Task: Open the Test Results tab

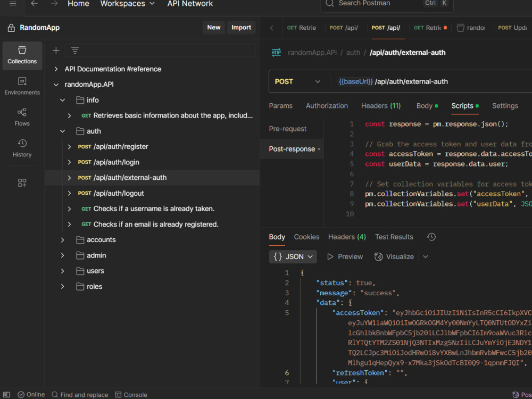Action: click(394, 237)
